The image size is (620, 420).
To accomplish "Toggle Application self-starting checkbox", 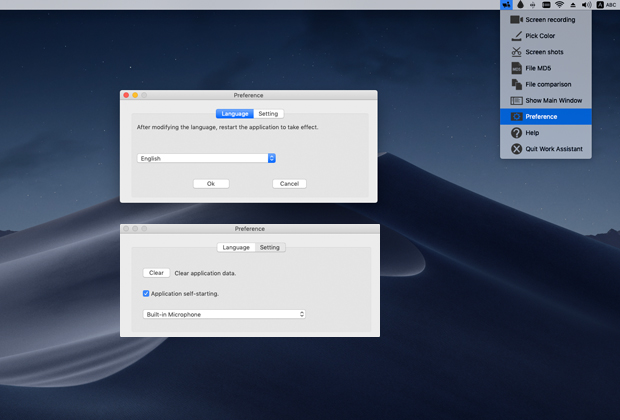I will click(146, 293).
